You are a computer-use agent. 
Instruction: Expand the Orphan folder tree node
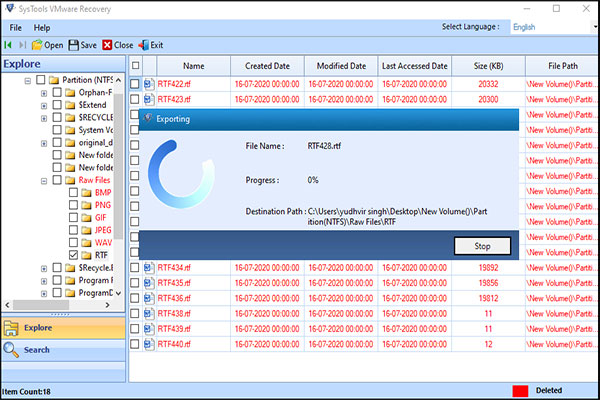(x=44, y=92)
